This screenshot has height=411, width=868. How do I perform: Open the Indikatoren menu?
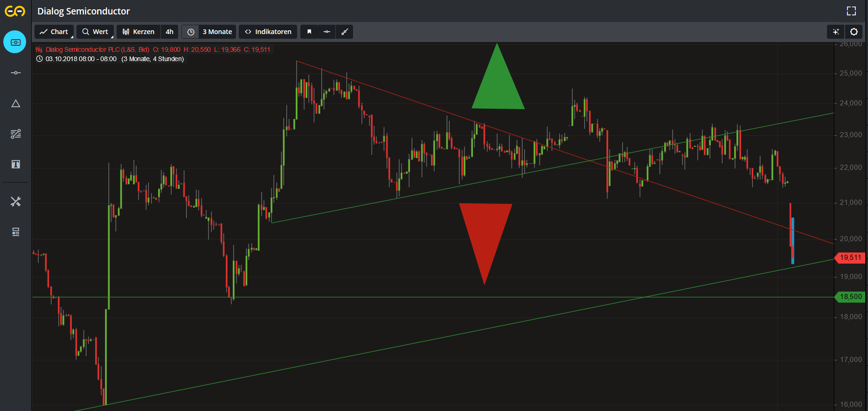pyautogui.click(x=268, y=32)
